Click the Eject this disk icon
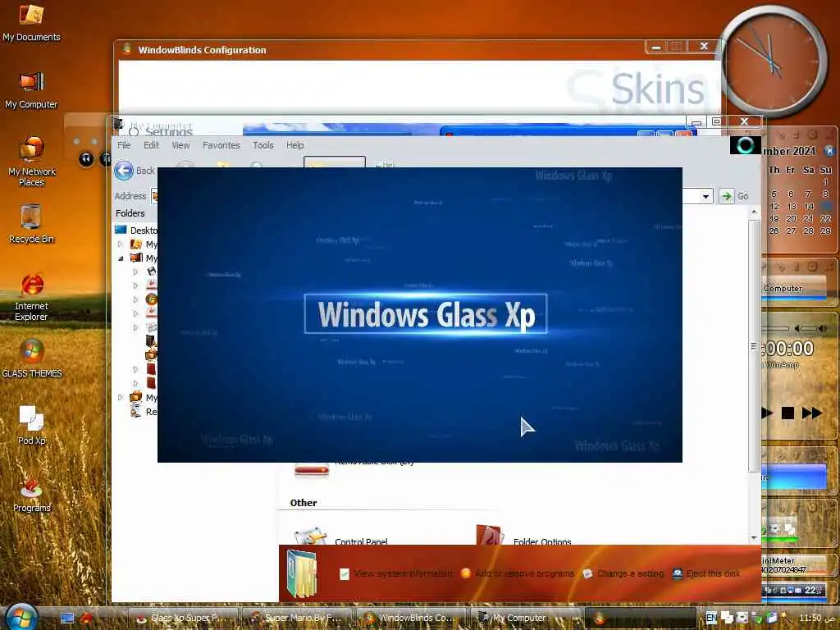This screenshot has height=630, width=840. pyautogui.click(x=677, y=573)
